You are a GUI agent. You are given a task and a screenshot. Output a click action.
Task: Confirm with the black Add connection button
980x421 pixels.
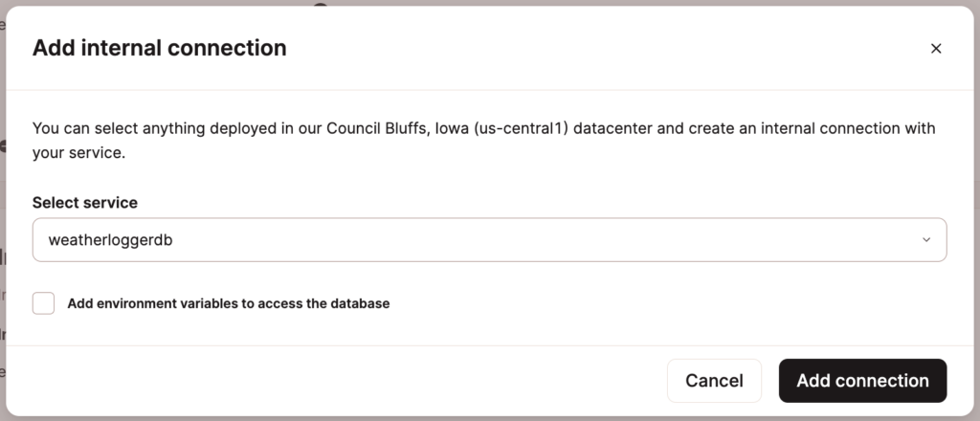point(862,381)
